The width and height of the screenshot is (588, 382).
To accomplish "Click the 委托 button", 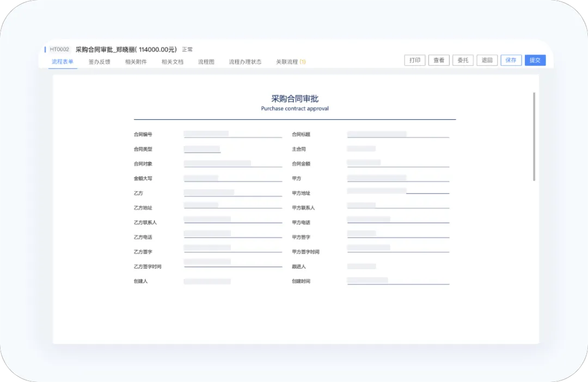I will tap(463, 60).
